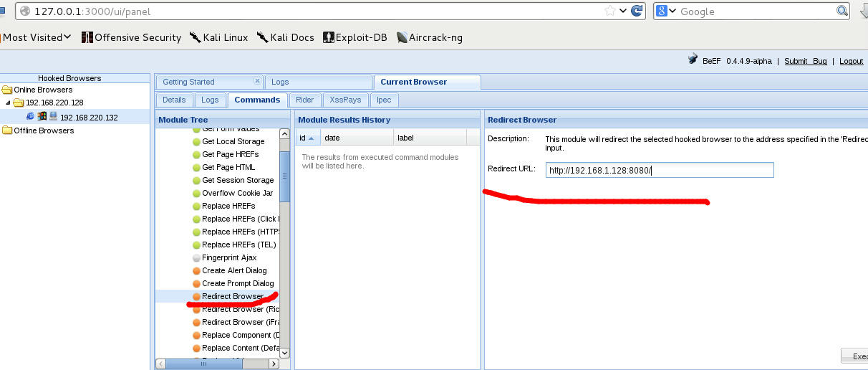
Task: Open the Kali Linux bookmark
Action: point(218,37)
